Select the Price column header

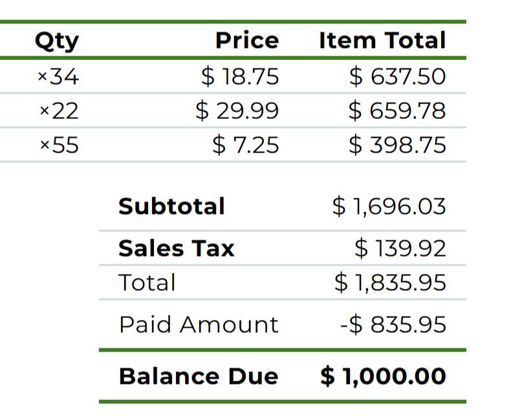[x=246, y=41]
